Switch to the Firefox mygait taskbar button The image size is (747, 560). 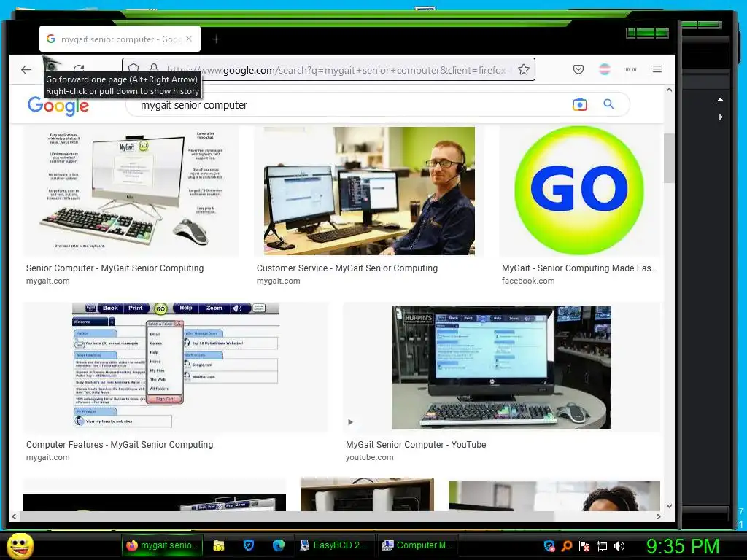[x=163, y=545]
